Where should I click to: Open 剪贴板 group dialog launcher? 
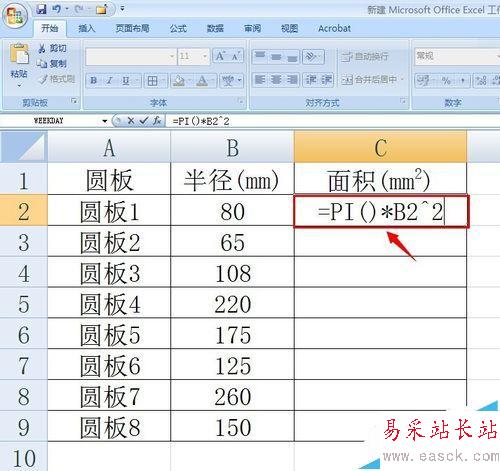tap(74, 100)
